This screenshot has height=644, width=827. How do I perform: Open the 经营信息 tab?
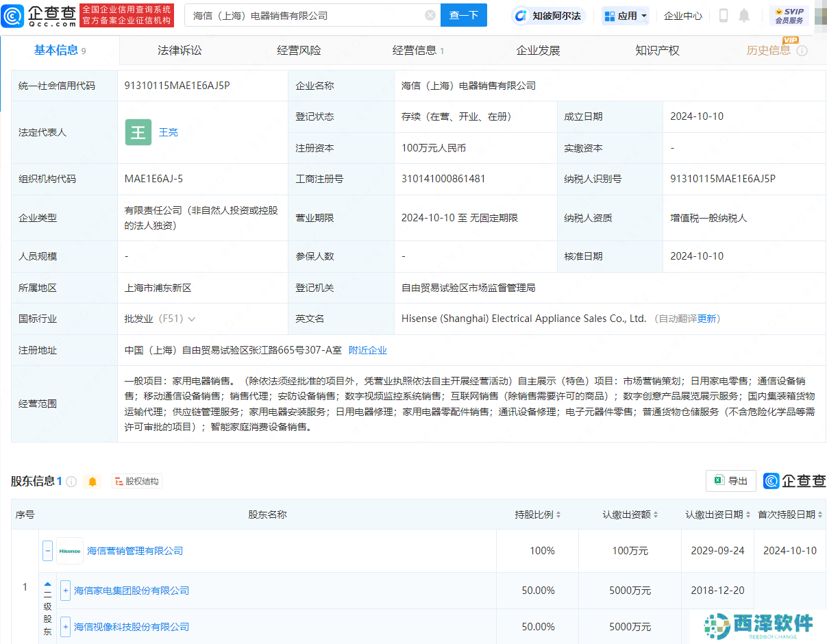point(418,50)
